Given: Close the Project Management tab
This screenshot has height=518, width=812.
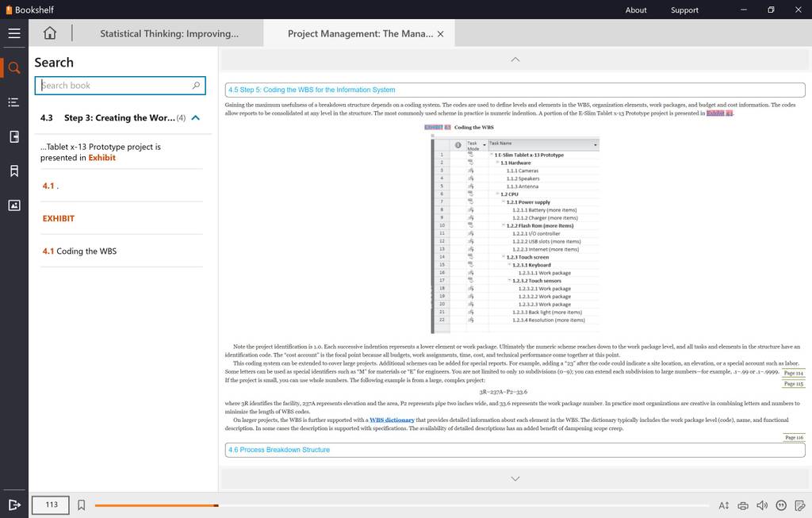Looking at the screenshot, I should tap(440, 33).
